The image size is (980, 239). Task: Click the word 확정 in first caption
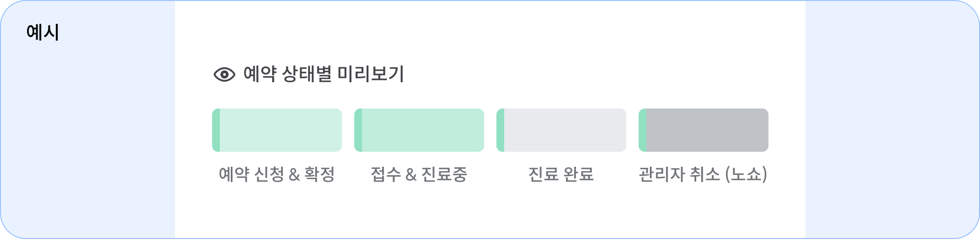[x=320, y=174]
